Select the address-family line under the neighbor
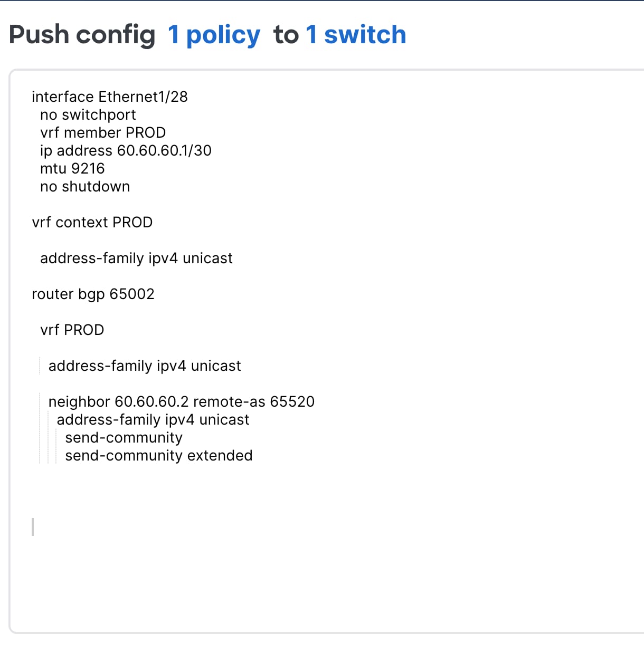 click(153, 419)
